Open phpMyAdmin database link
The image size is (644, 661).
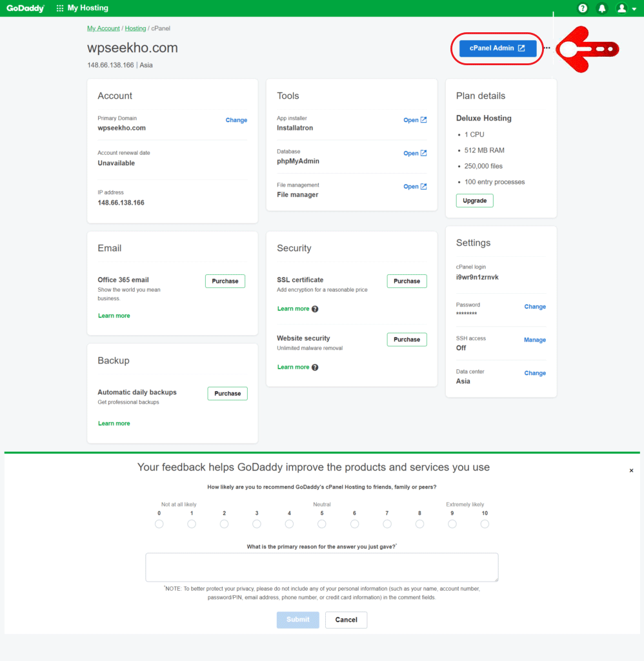(x=410, y=154)
